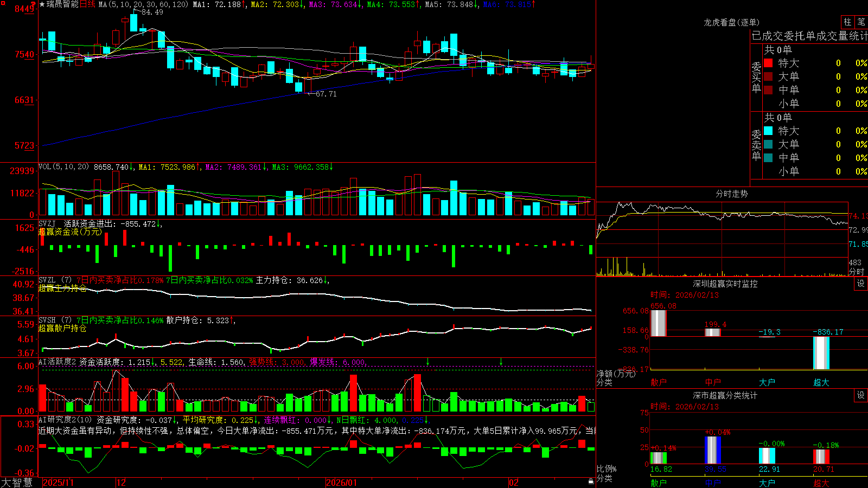Viewport: 868px width, 488px height.
Task: Click the 深圳超赢实时监控 panel title
Action: pos(725,284)
